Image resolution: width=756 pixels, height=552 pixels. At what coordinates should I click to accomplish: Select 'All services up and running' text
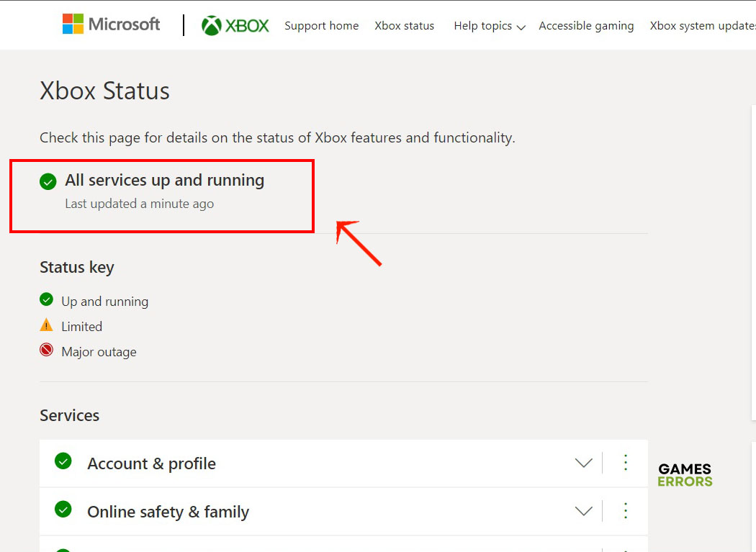point(165,181)
